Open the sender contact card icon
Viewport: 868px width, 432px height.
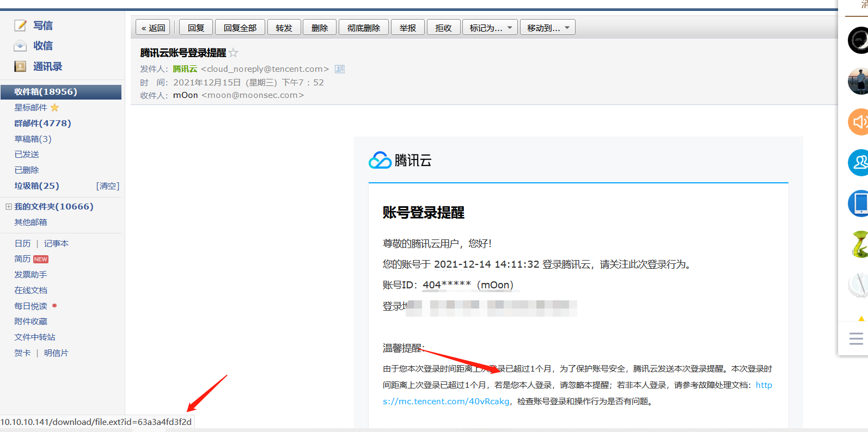click(x=340, y=69)
